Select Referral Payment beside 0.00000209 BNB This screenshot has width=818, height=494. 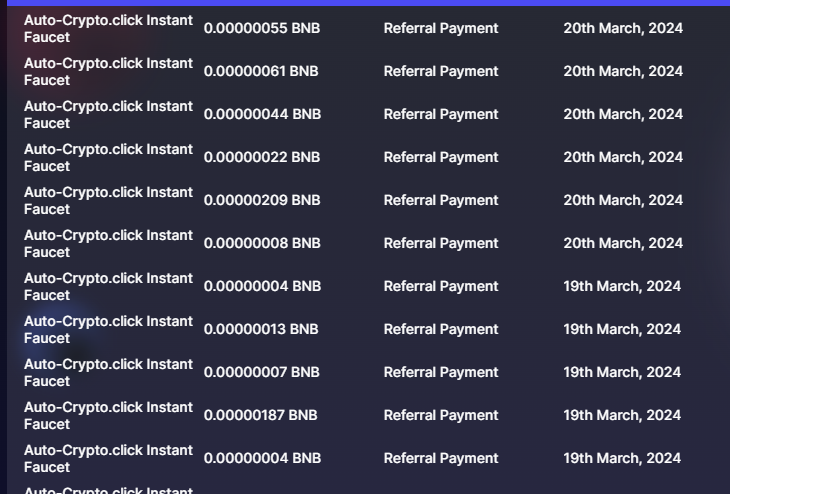pyautogui.click(x=440, y=200)
